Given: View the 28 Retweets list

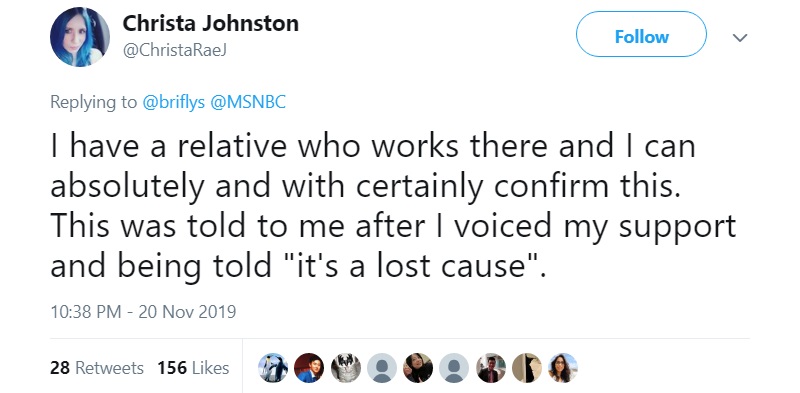Looking at the screenshot, I should (97, 367).
